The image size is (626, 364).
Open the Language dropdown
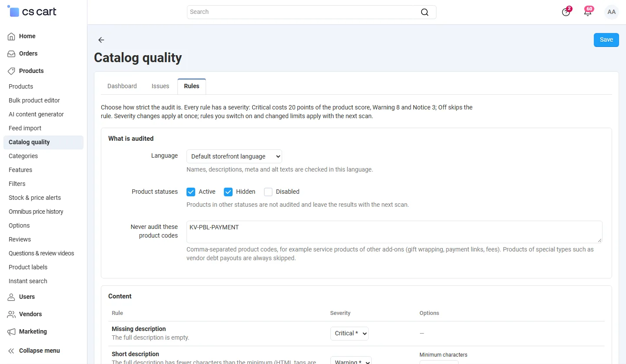234,156
